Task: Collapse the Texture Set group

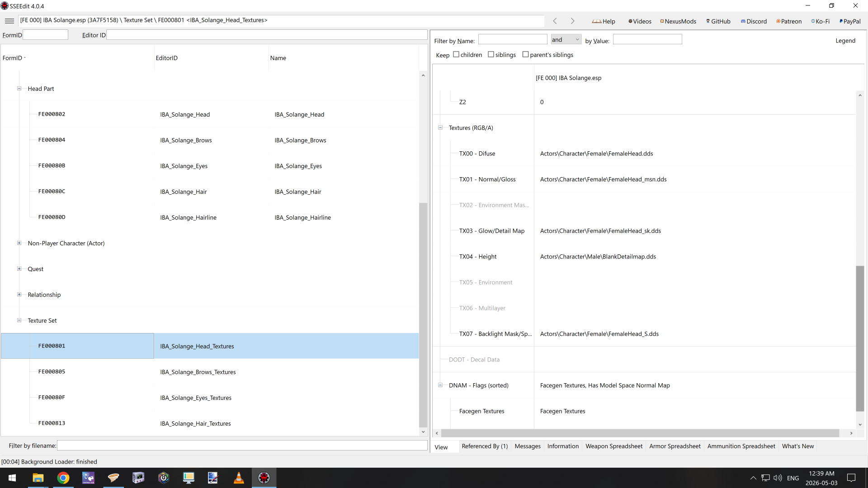Action: point(19,320)
